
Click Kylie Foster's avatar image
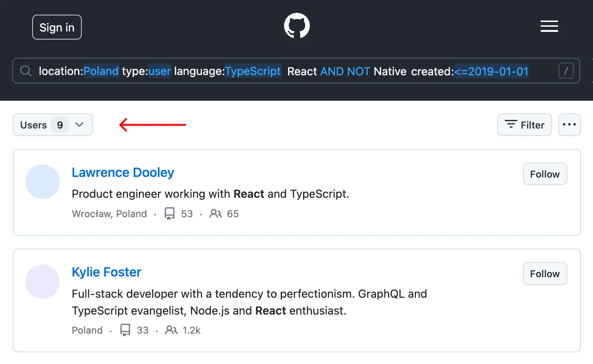click(43, 282)
